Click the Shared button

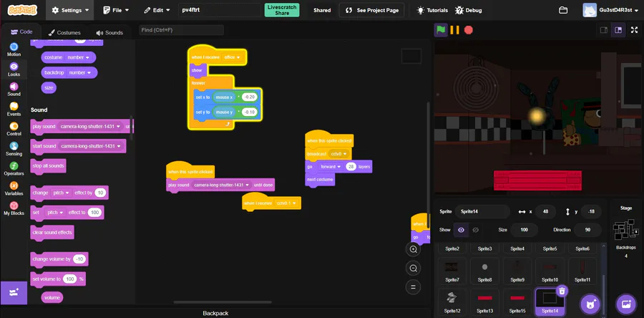tap(322, 10)
